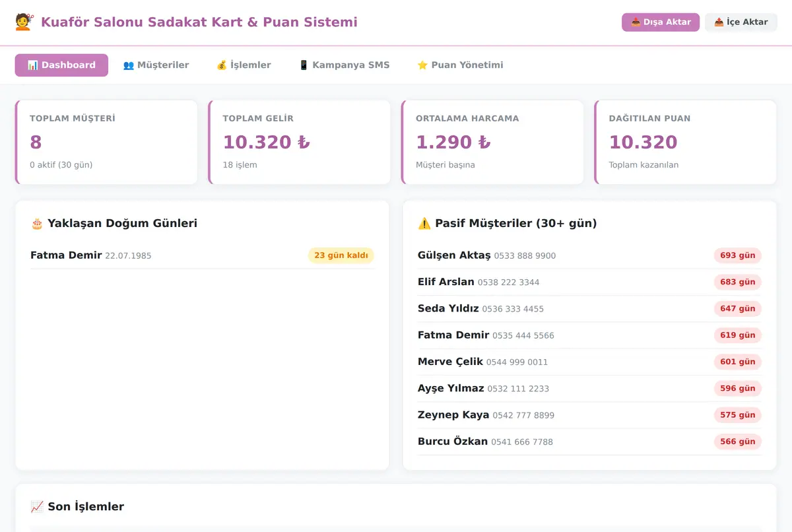Click the '619 gün' badge
This screenshot has height=532, width=792.
(x=737, y=335)
